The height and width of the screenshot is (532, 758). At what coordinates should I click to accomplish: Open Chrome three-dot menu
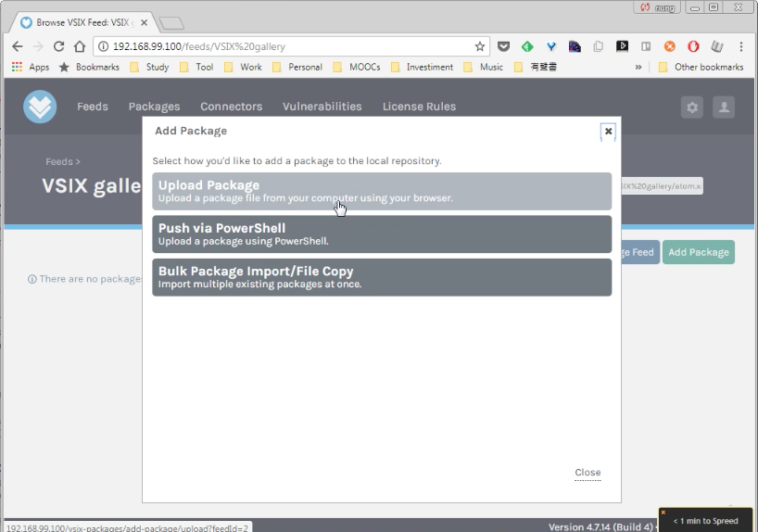740,46
